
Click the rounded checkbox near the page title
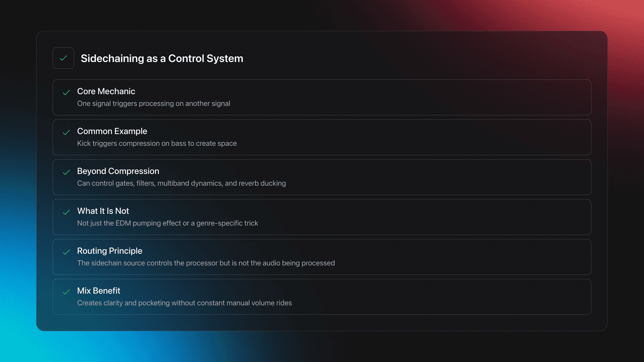(63, 58)
